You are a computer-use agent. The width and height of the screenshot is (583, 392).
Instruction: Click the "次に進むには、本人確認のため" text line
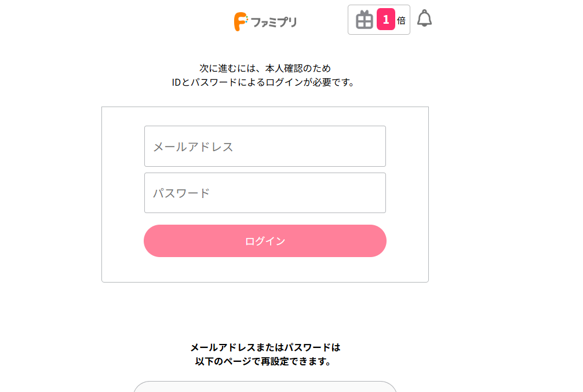[x=265, y=68]
